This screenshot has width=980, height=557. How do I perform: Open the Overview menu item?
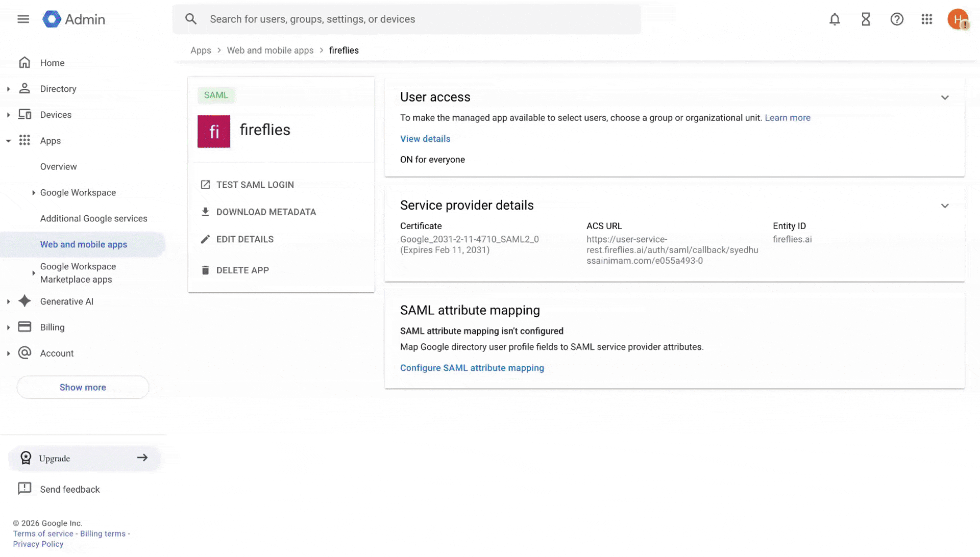(58, 167)
